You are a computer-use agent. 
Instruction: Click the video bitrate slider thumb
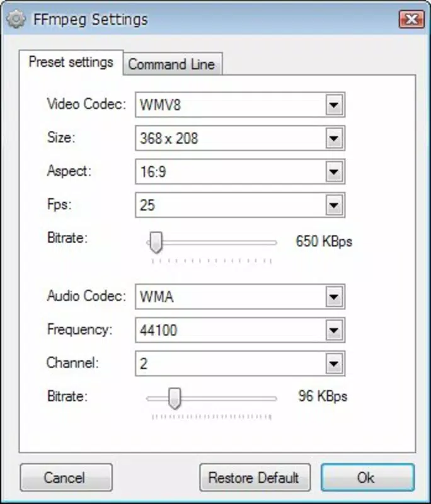point(156,243)
